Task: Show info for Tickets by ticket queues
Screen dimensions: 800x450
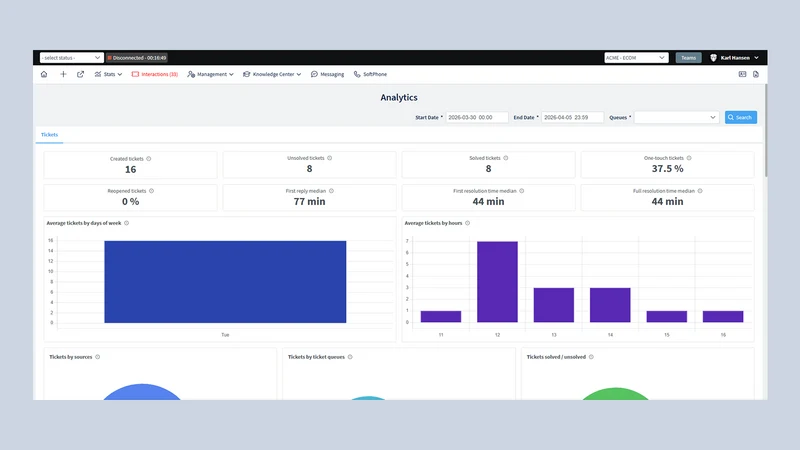Action: 350,357
